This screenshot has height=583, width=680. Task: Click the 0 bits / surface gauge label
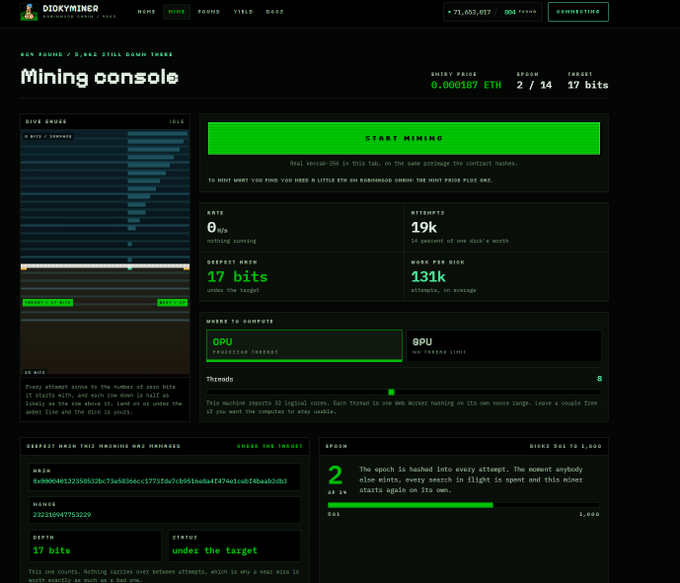[48, 136]
